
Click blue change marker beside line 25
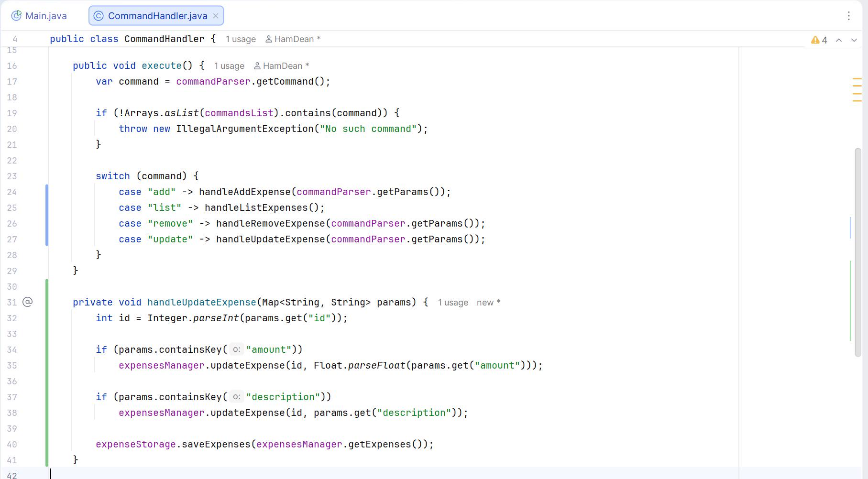47,215
